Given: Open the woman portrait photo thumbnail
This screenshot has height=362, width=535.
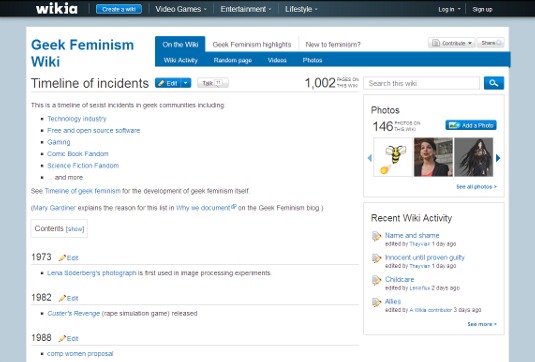Looking at the screenshot, I should coord(433,157).
